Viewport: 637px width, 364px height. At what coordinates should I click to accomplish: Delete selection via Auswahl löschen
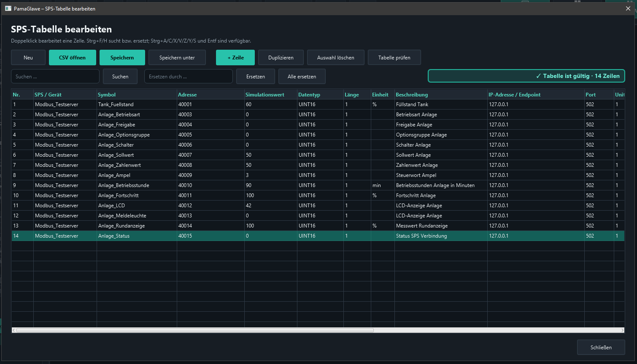(x=336, y=58)
